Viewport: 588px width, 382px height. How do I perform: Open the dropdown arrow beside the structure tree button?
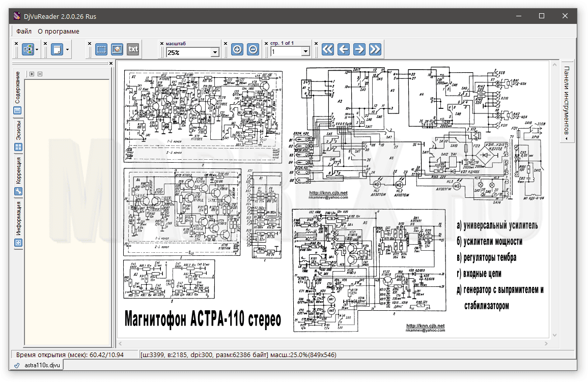(x=37, y=49)
